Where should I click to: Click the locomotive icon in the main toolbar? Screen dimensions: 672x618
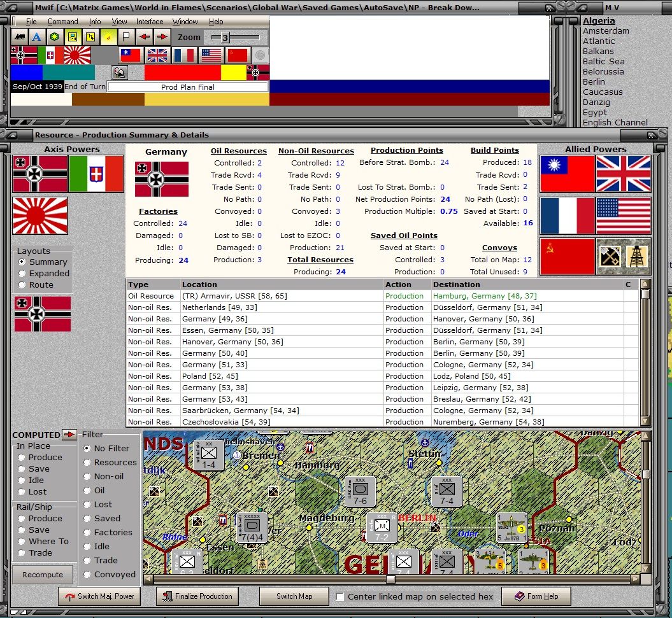(x=20, y=37)
